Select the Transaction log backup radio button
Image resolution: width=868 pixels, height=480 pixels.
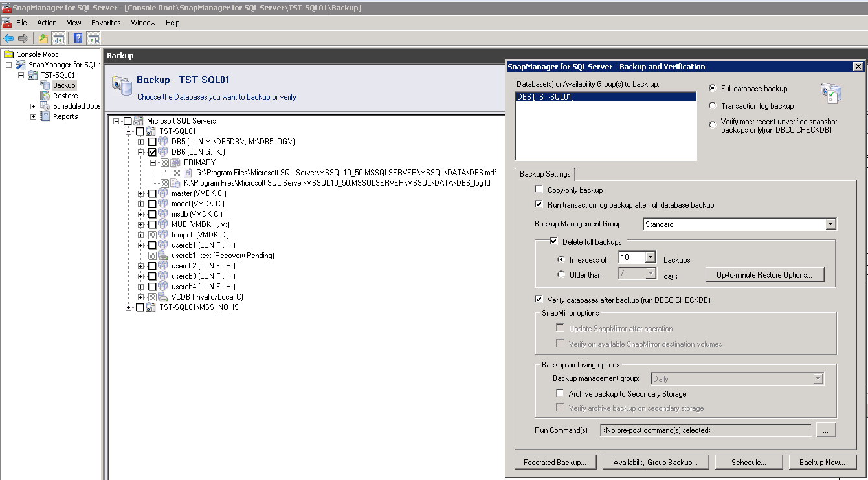click(x=713, y=106)
